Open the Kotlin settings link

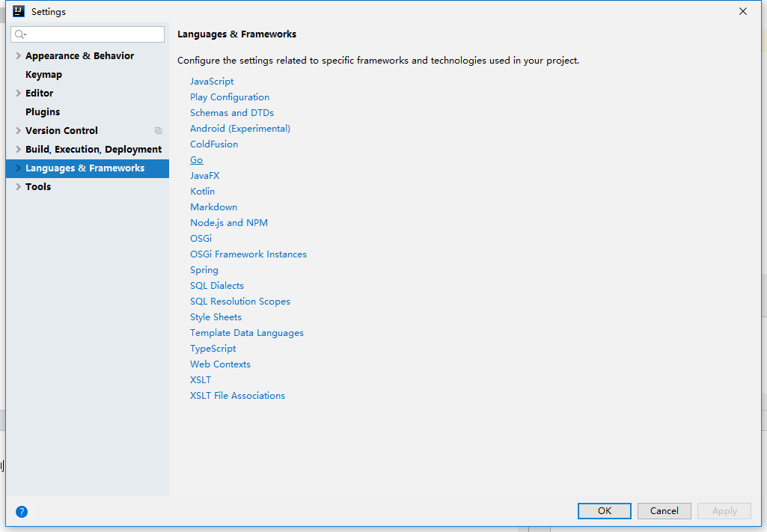point(203,192)
